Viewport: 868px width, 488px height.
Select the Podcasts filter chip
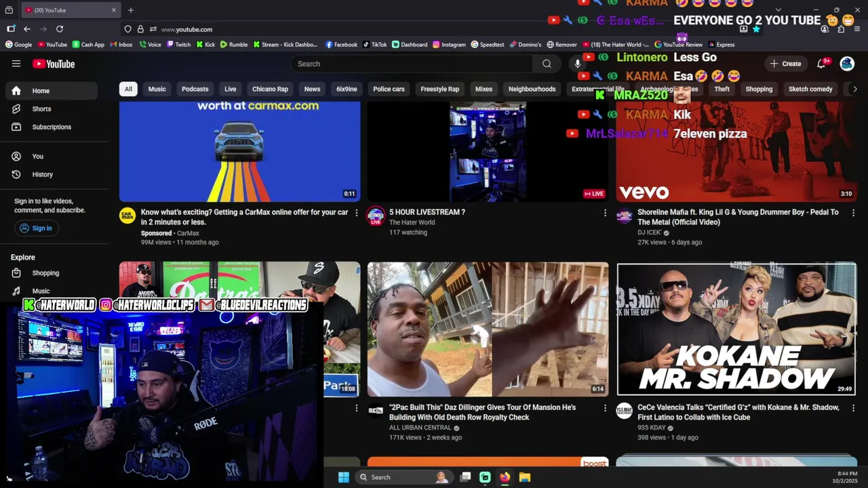pos(195,89)
